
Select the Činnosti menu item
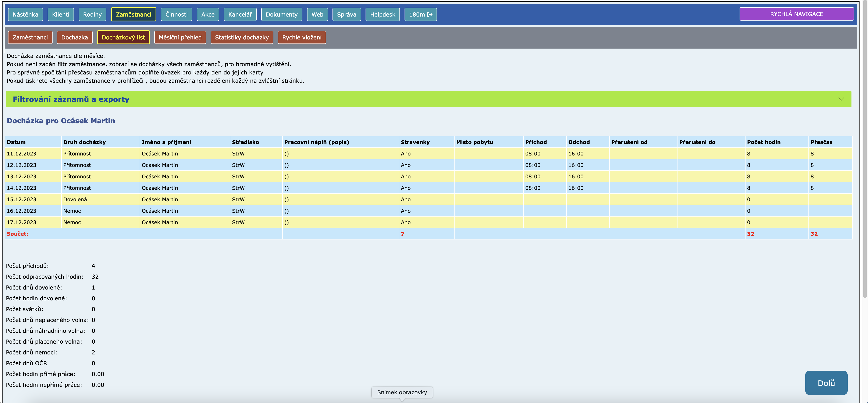tap(176, 14)
